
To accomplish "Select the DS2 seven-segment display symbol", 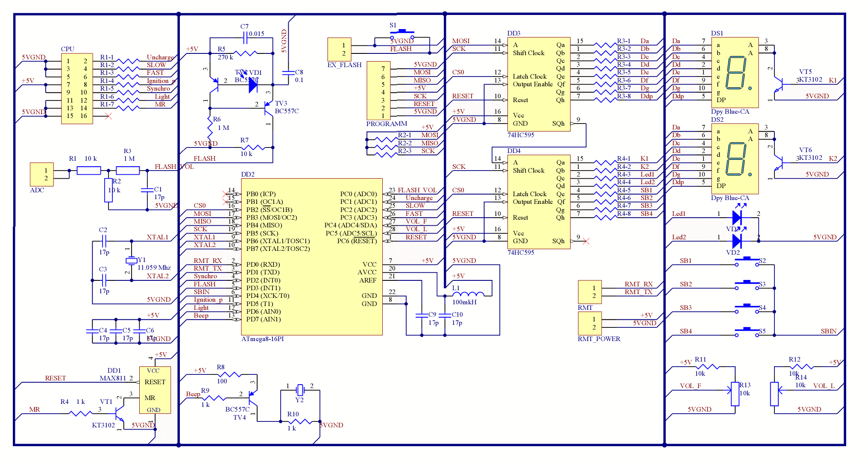I will point(734,159).
